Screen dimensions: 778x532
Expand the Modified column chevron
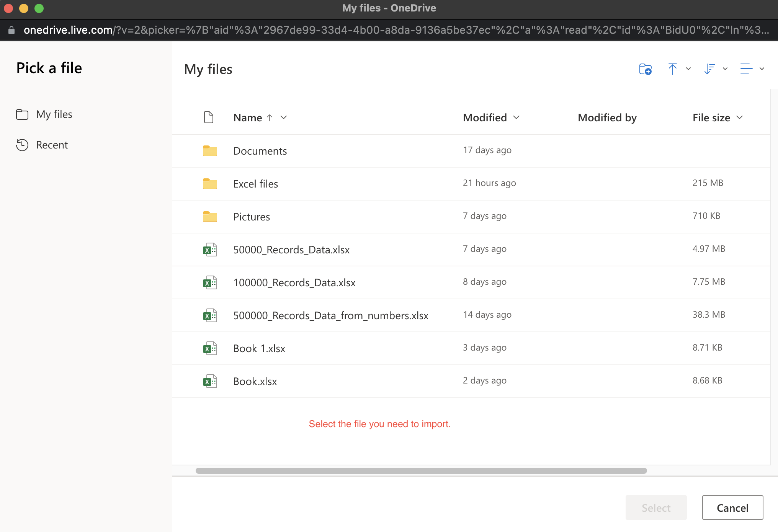516,117
